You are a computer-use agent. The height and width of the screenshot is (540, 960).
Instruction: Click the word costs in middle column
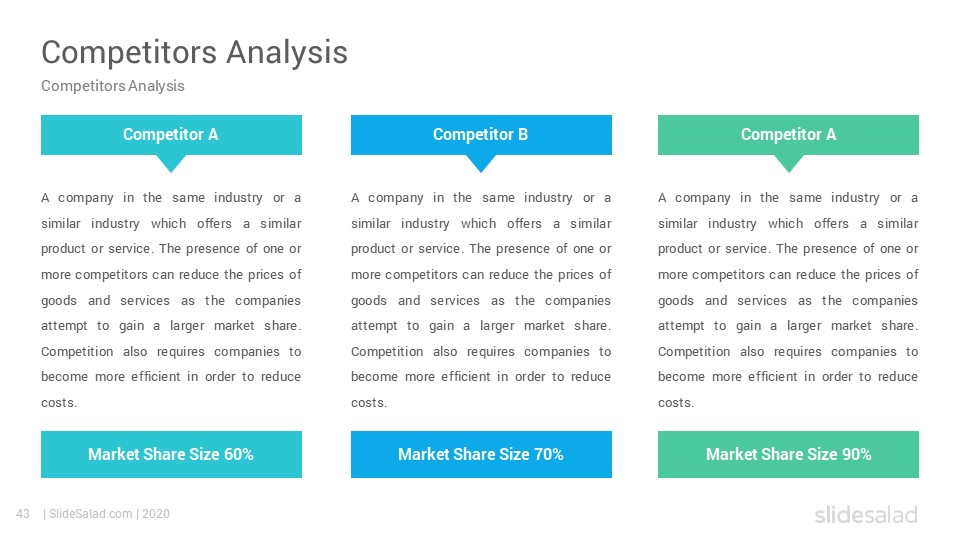pos(369,403)
